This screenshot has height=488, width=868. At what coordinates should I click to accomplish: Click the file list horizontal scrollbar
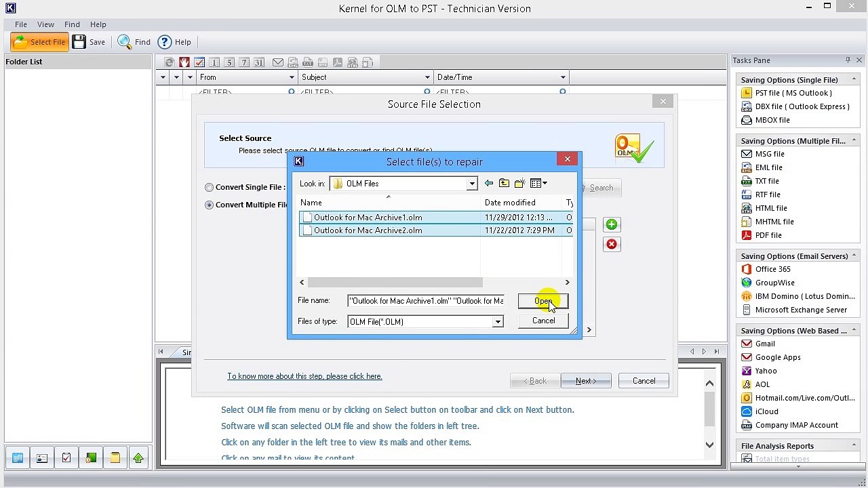click(x=395, y=283)
